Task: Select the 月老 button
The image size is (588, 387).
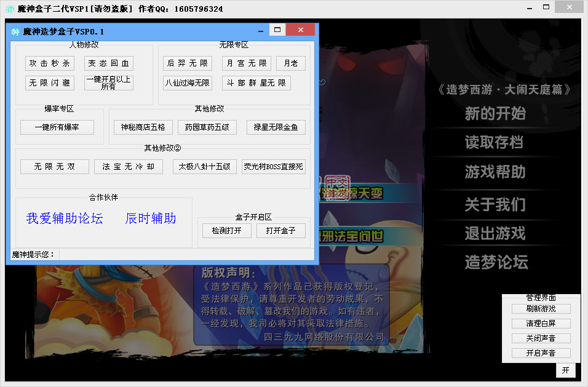Action: pos(291,63)
